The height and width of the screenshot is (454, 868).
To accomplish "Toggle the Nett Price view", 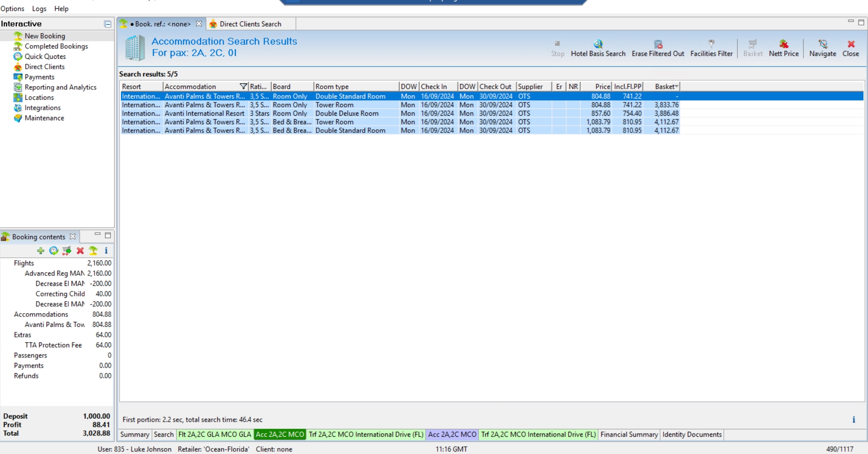I will [x=784, y=48].
